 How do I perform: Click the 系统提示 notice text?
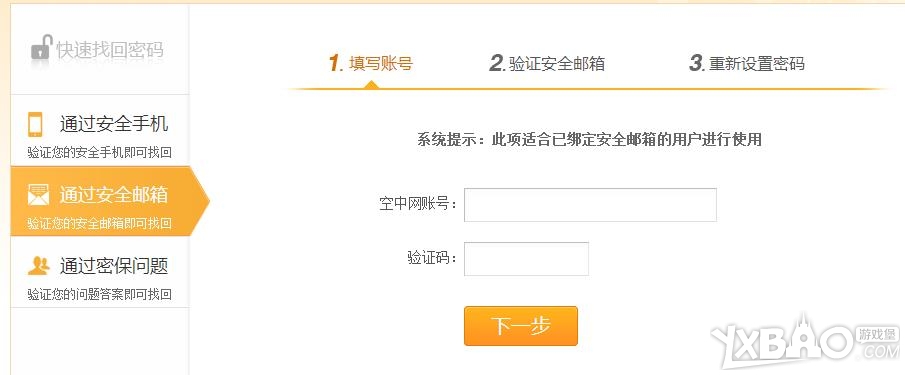(589, 139)
